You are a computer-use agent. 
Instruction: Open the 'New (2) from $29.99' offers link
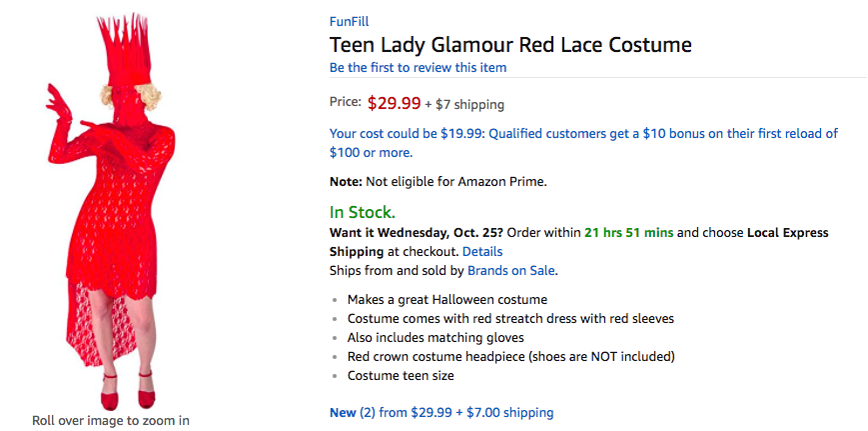click(x=441, y=413)
